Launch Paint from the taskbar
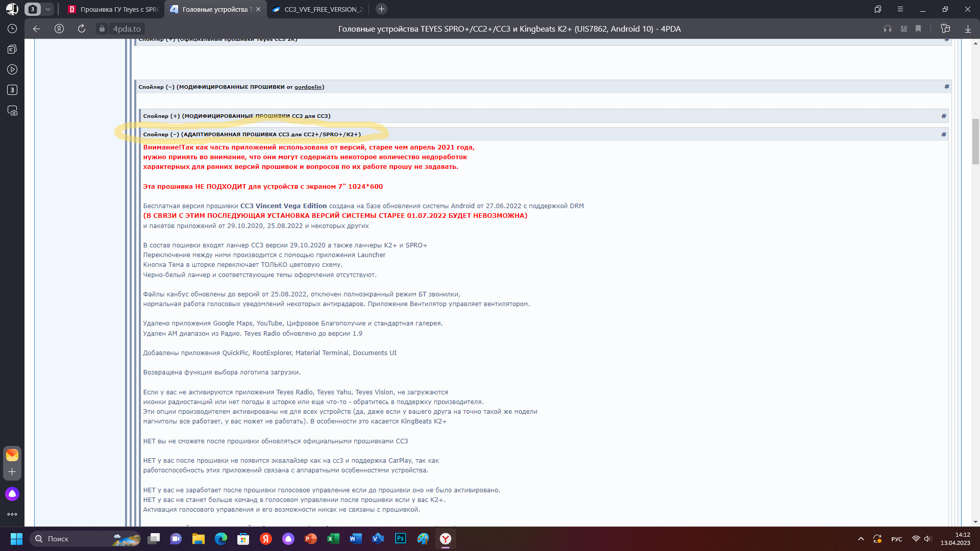980x551 pixels. click(423, 539)
